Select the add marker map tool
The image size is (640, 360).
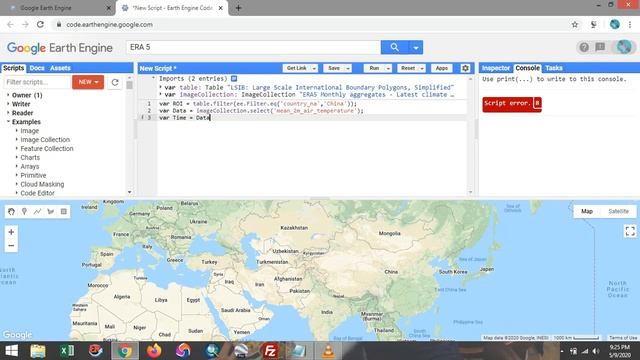[24, 211]
